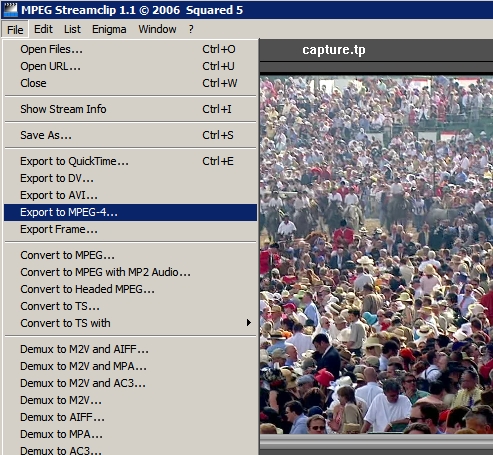Image resolution: width=493 pixels, height=455 pixels.
Task: Click the capture.tp video preview
Action: tap(376, 255)
